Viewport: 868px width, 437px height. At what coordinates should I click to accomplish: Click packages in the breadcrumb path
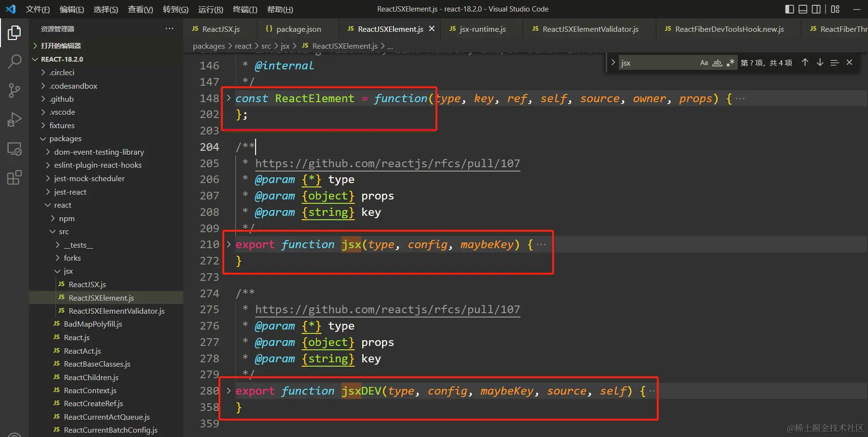(x=209, y=46)
